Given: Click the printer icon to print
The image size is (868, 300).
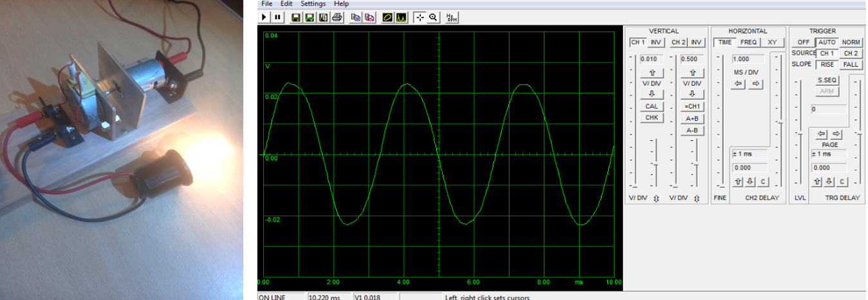Looking at the screenshot, I should tap(337, 17).
